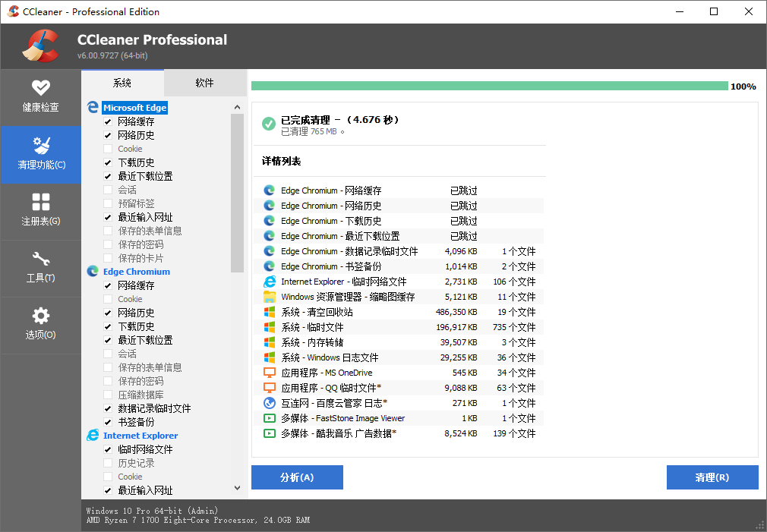Click the media icon for 酷我音乐 广告数据

(269, 433)
